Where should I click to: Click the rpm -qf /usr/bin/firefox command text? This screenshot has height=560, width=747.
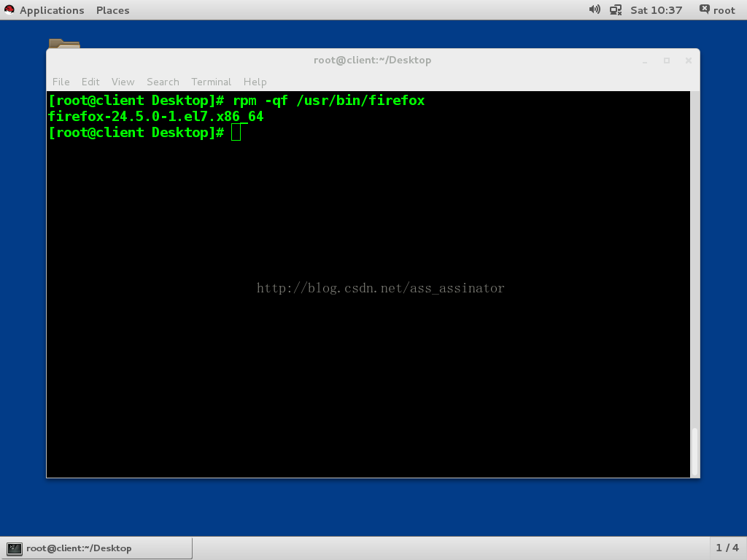point(329,101)
